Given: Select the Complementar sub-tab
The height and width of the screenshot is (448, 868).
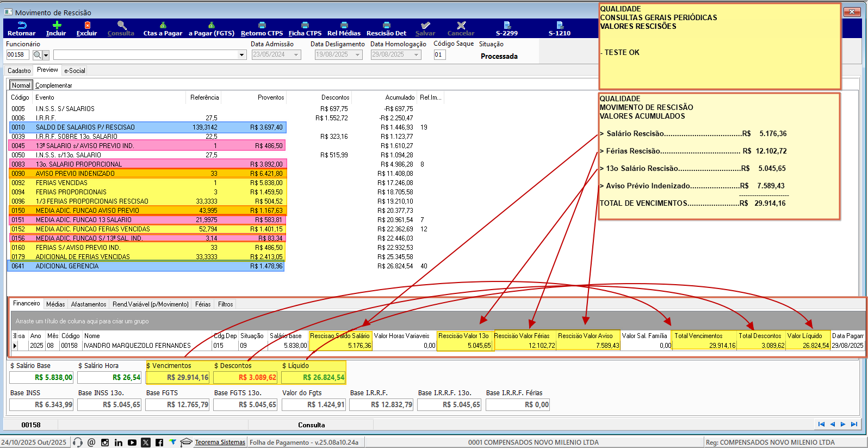Looking at the screenshot, I should [53, 85].
